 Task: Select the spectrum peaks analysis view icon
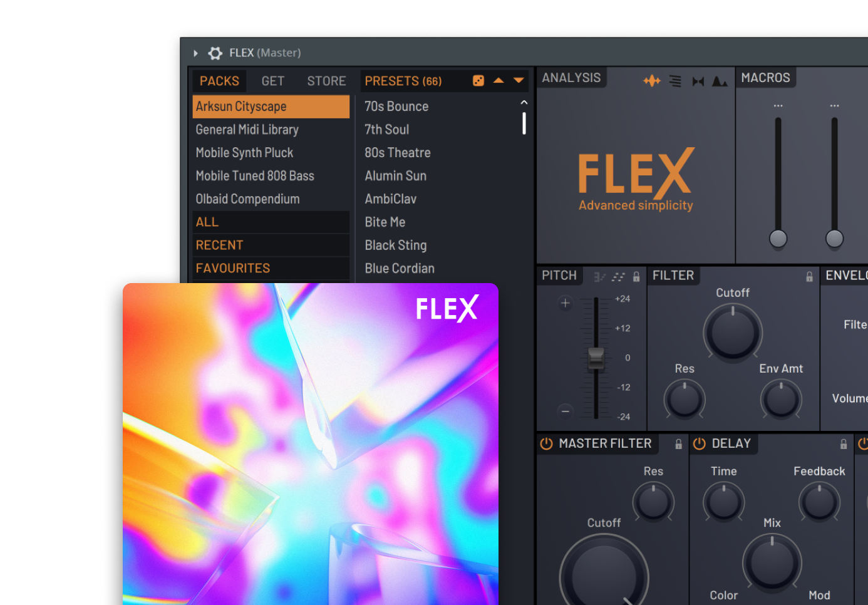pos(720,81)
